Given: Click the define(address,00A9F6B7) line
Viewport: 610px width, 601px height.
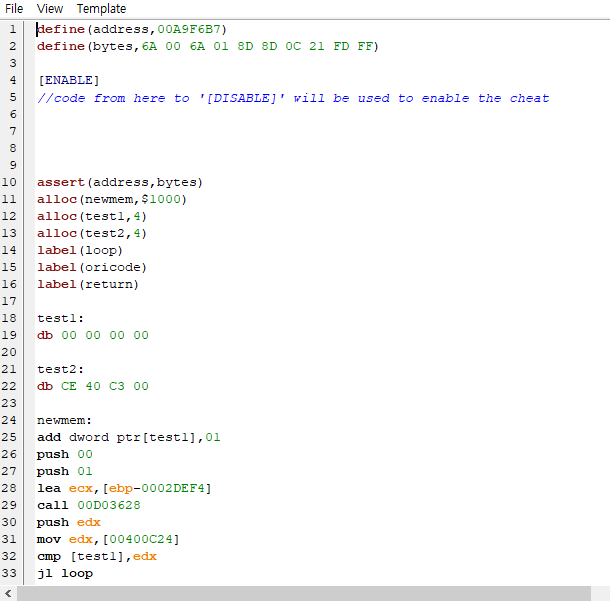Looking at the screenshot, I should pyautogui.click(x=131, y=29).
